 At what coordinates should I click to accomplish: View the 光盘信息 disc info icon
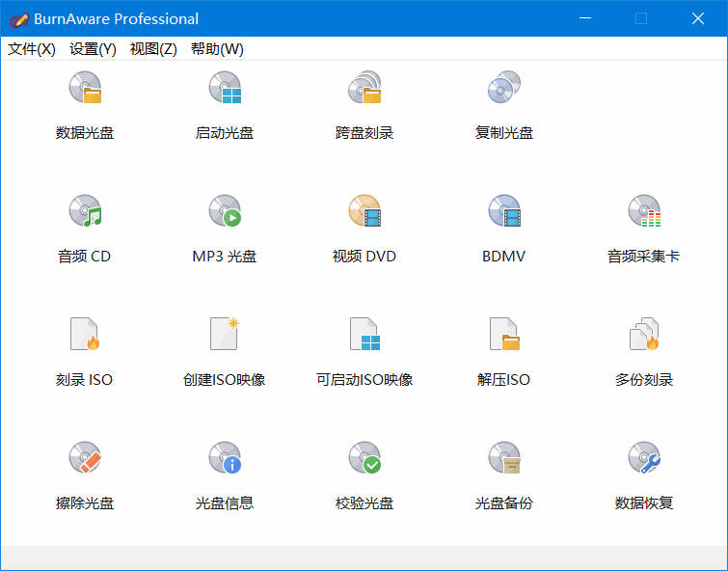[225, 457]
